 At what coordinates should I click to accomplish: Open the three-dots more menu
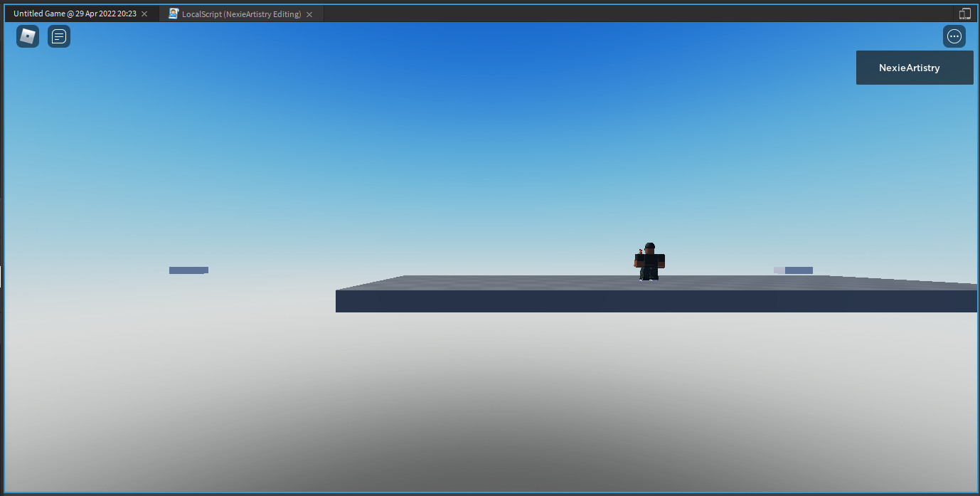954,36
